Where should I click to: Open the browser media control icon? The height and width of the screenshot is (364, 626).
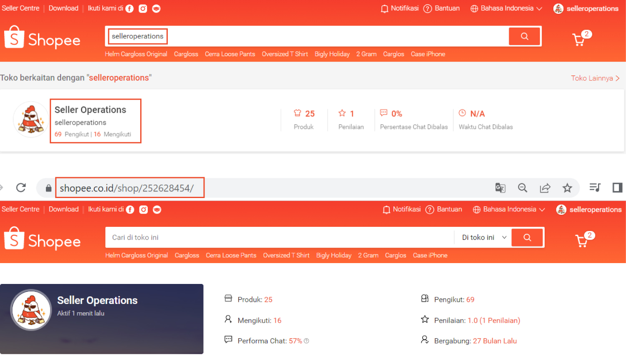tap(595, 188)
